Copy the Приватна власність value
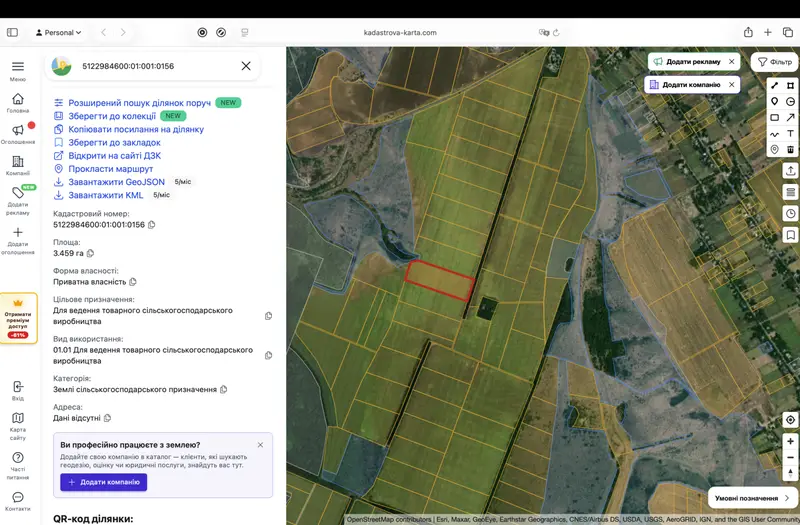800x525 pixels. [133, 282]
